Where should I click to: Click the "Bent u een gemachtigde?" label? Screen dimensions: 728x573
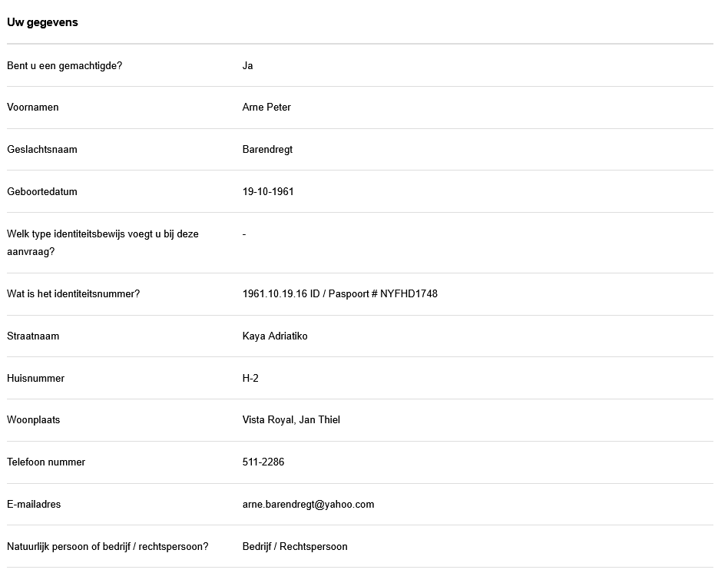[65, 65]
